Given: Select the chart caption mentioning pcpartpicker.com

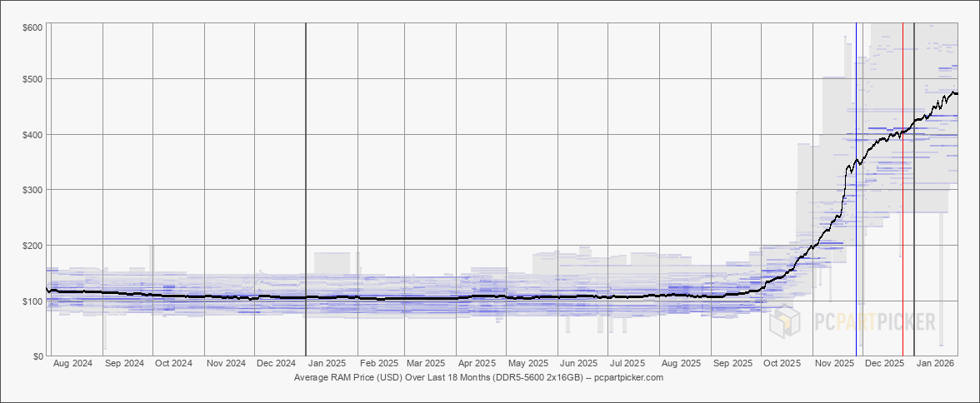Looking at the screenshot, I should (478, 377).
